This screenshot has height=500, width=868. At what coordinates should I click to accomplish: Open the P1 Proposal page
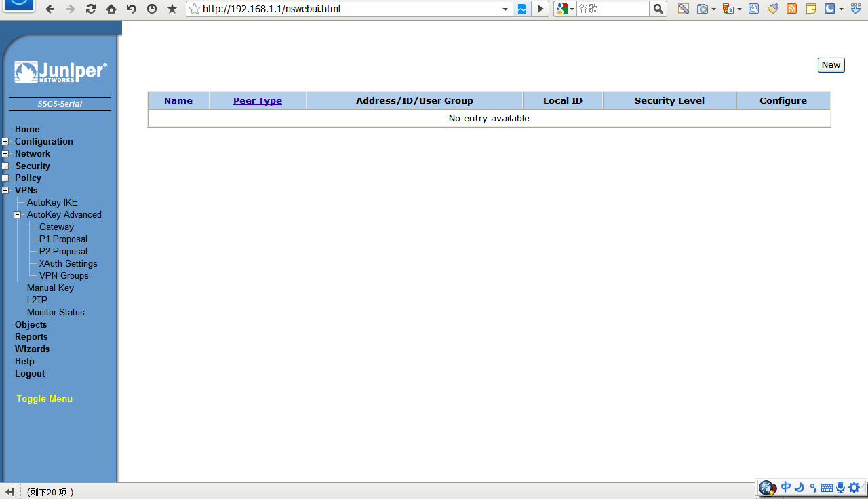click(x=63, y=239)
